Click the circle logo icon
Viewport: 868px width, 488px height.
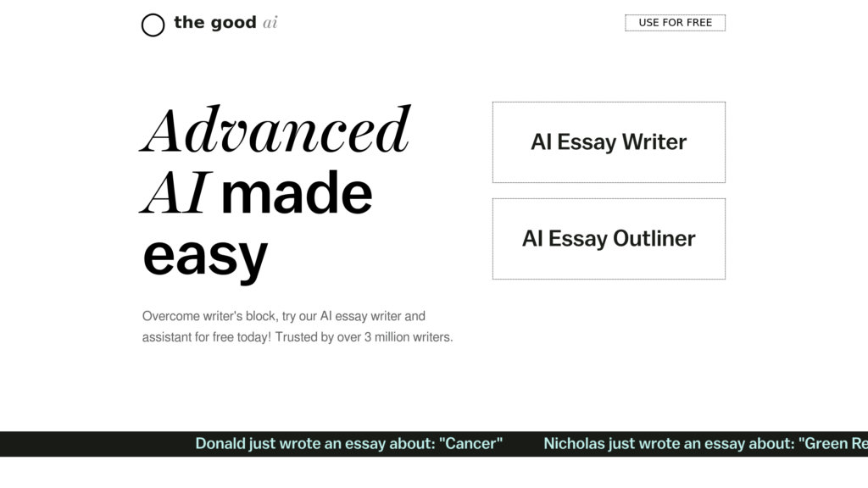153,25
